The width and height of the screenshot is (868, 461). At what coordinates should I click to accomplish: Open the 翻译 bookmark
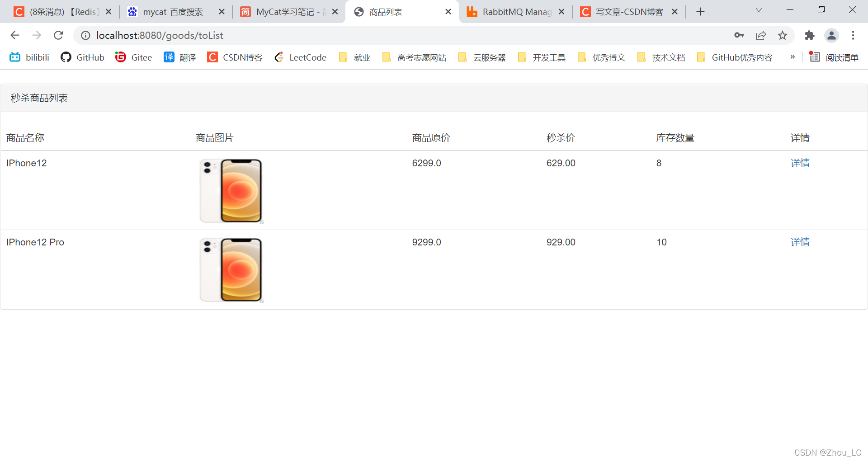(180, 57)
